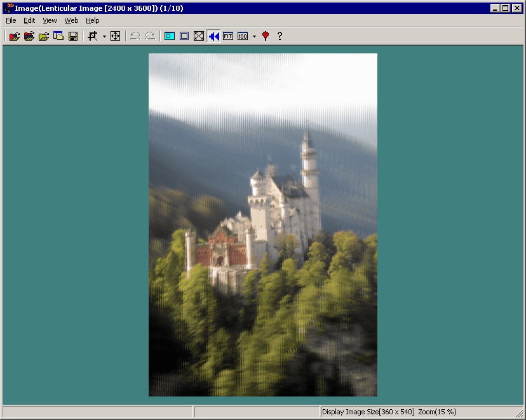Open the Web menu
This screenshot has width=526, height=420.
pyautogui.click(x=71, y=20)
